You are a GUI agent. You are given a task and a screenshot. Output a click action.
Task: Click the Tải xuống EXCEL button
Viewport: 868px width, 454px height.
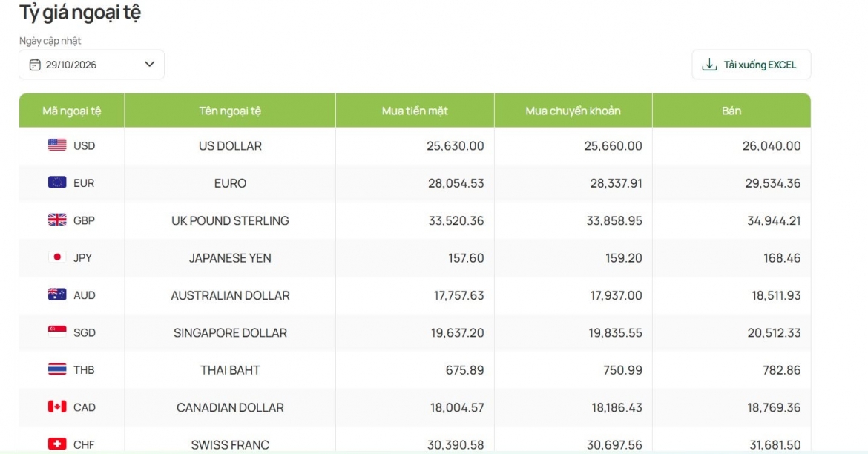pyautogui.click(x=752, y=65)
